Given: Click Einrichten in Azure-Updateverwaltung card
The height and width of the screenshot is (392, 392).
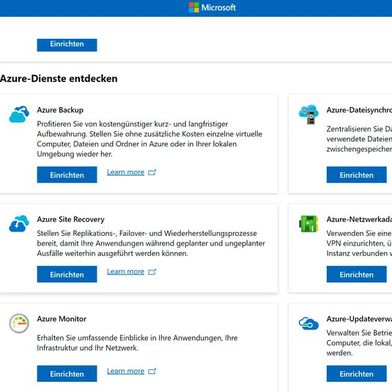Looking at the screenshot, I should pyautogui.click(x=357, y=374).
